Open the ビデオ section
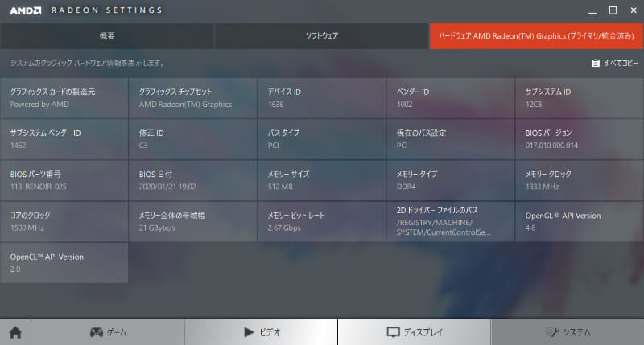Viewport: 644px width, 345px height. point(261,332)
